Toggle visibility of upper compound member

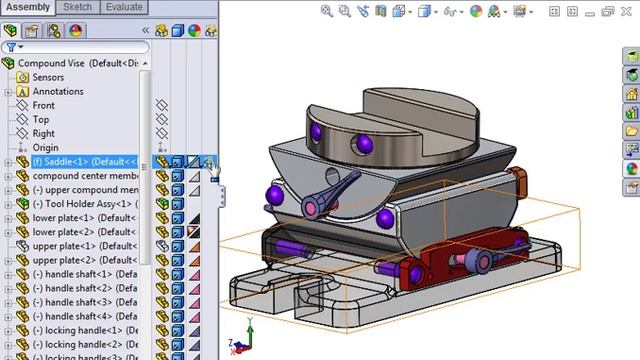click(x=162, y=190)
